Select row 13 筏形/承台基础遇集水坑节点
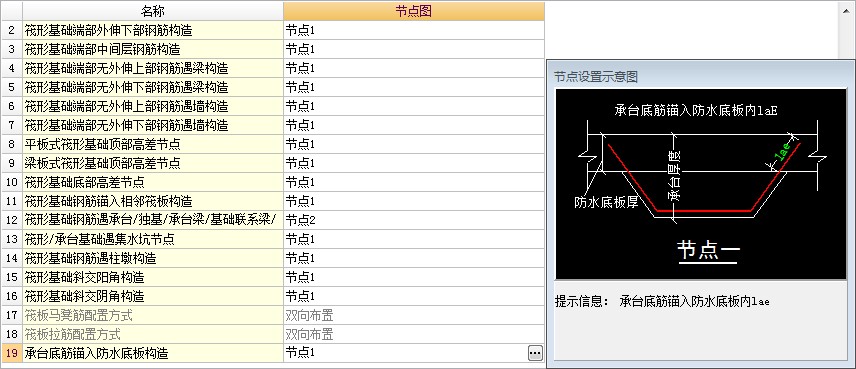 pos(153,239)
